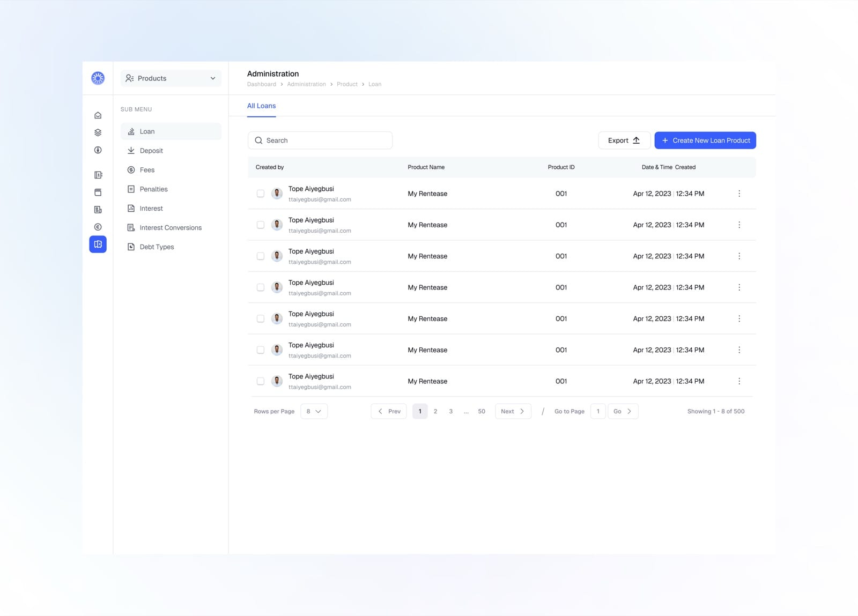Open the Product breadcrumb link
Image resolution: width=858 pixels, height=616 pixels.
pyautogui.click(x=347, y=84)
